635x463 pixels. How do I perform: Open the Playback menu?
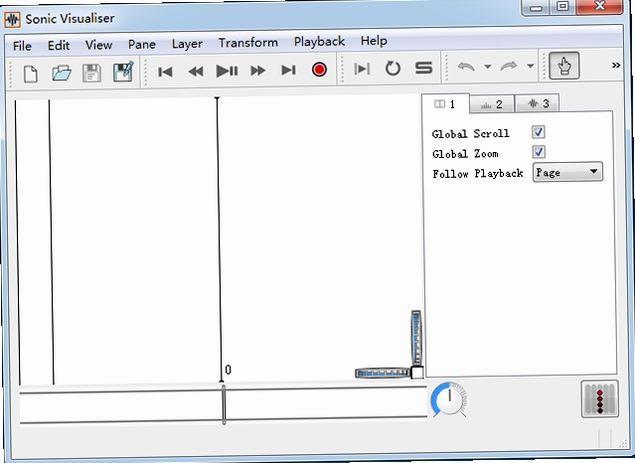tap(320, 41)
